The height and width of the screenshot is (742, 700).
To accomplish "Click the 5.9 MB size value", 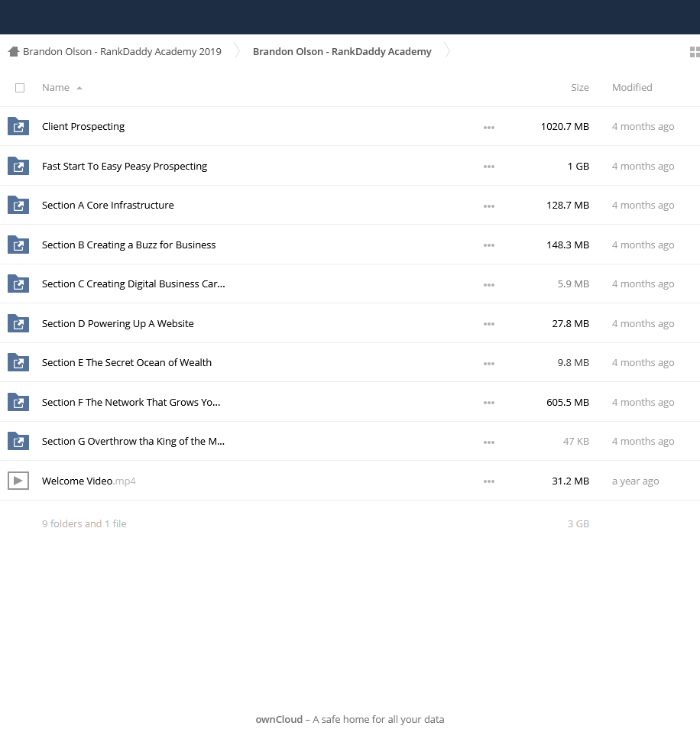I will click(573, 284).
